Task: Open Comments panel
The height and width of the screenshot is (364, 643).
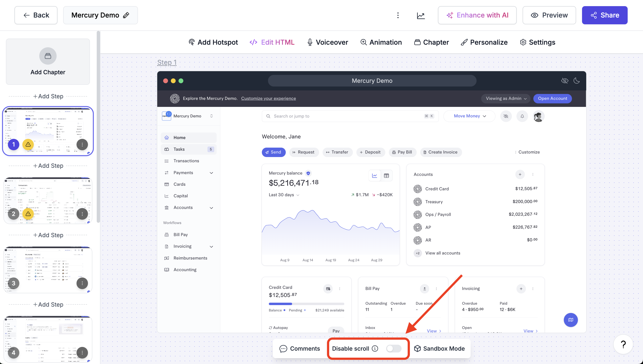Action: pos(300,348)
